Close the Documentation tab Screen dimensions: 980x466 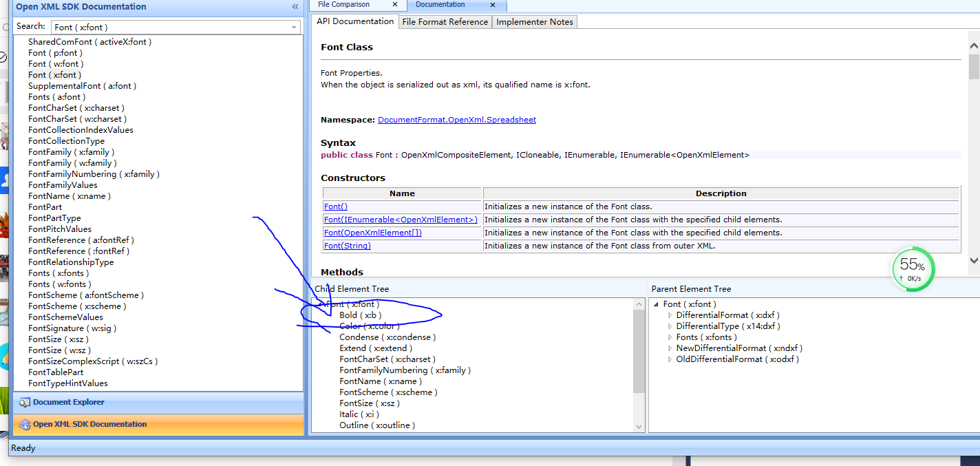point(493,4)
